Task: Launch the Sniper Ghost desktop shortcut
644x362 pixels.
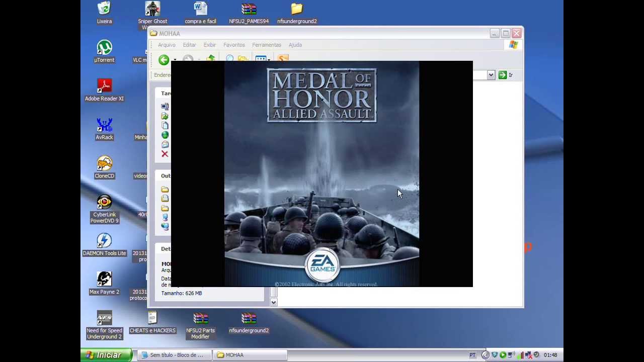Action: [152, 14]
